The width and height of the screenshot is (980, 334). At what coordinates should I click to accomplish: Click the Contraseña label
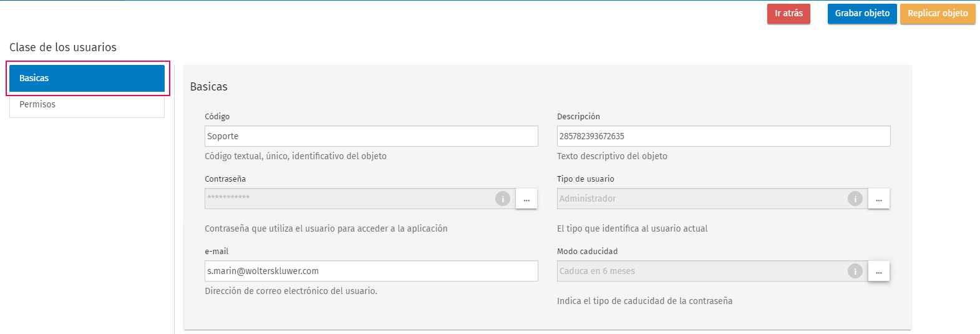pos(225,179)
